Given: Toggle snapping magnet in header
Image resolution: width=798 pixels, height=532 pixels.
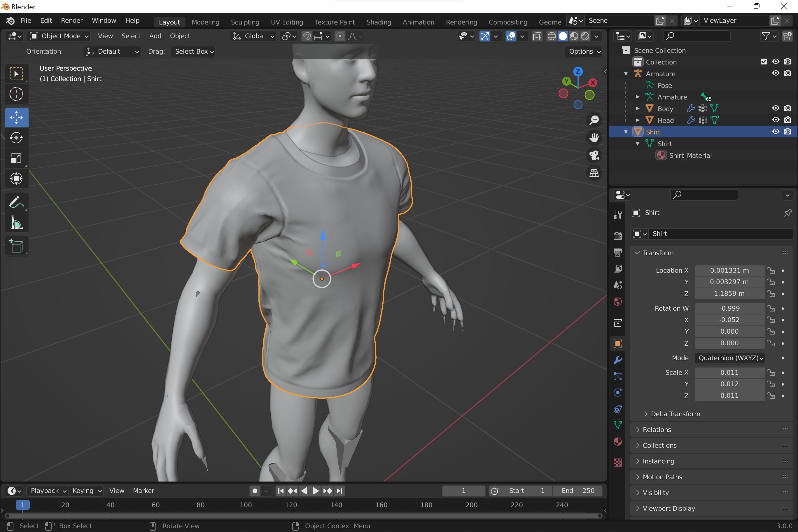Looking at the screenshot, I should coord(307,36).
